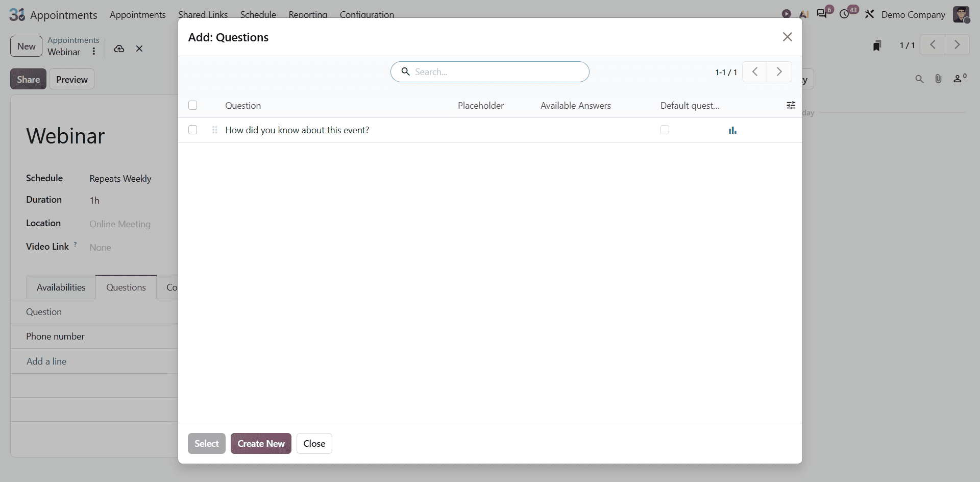Discard changes with the X icon near Webinar

click(x=139, y=49)
